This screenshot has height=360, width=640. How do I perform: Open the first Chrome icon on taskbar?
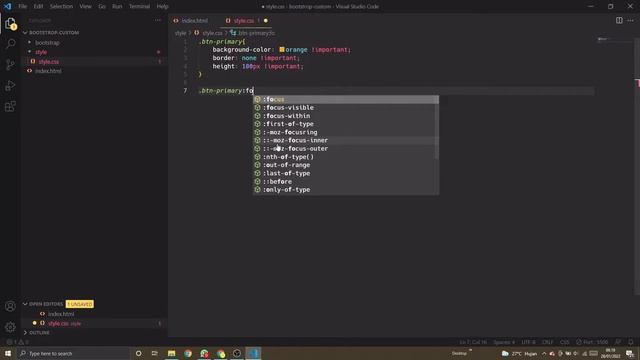click(x=188, y=353)
